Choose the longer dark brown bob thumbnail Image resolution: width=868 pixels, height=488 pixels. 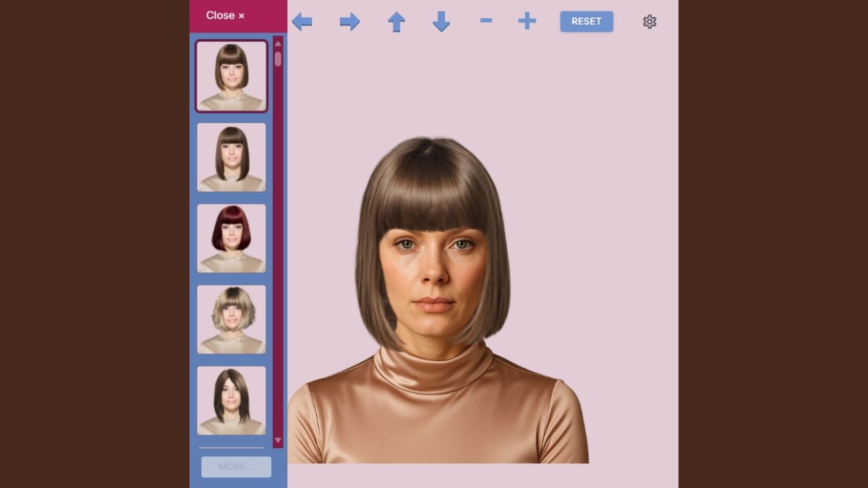point(231,157)
